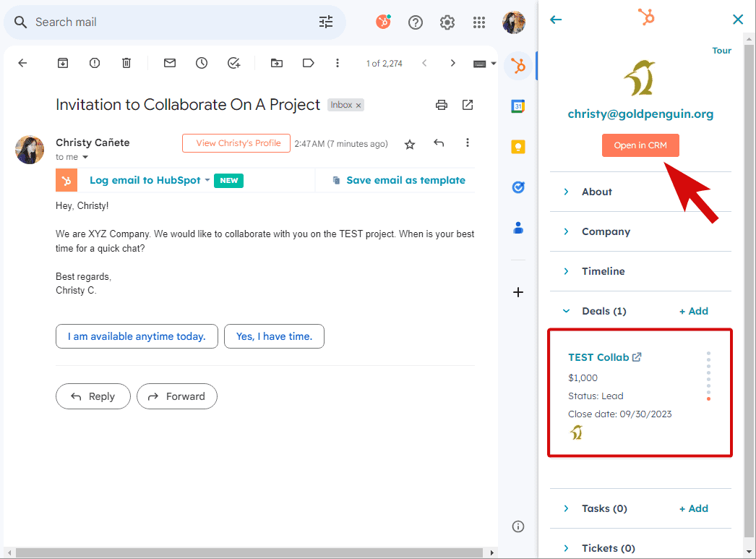Click the Open in CRM button
The image size is (756, 559).
coord(640,145)
